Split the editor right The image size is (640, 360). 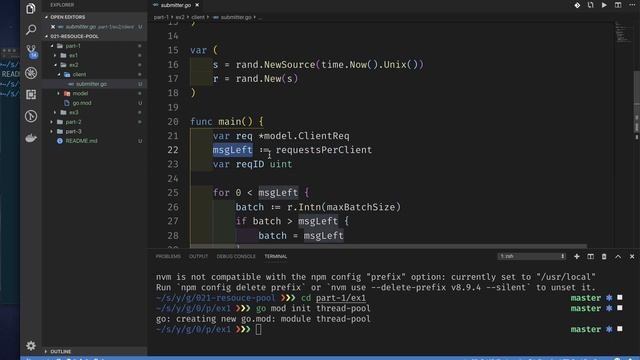618,5
